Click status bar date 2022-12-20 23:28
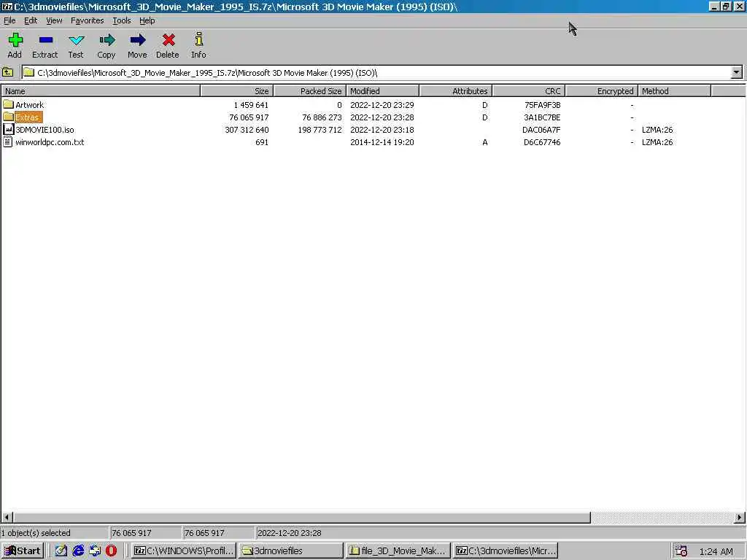 coord(289,533)
